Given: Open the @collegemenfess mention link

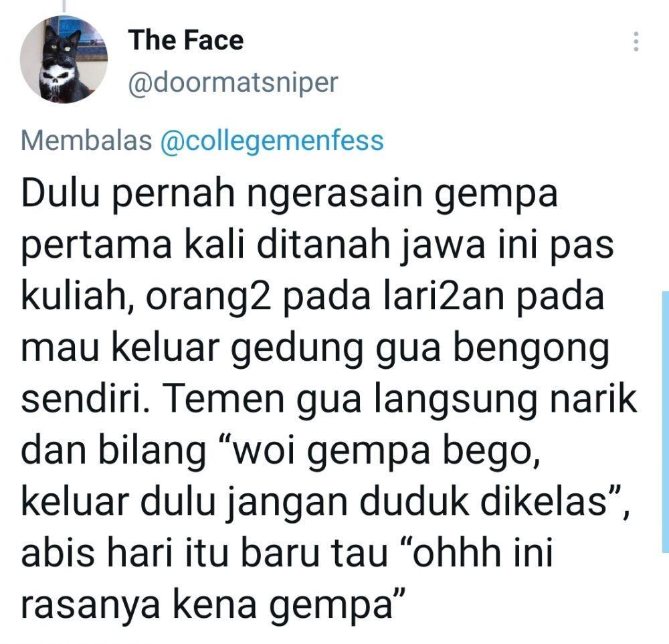Looking at the screenshot, I should tap(272, 141).
